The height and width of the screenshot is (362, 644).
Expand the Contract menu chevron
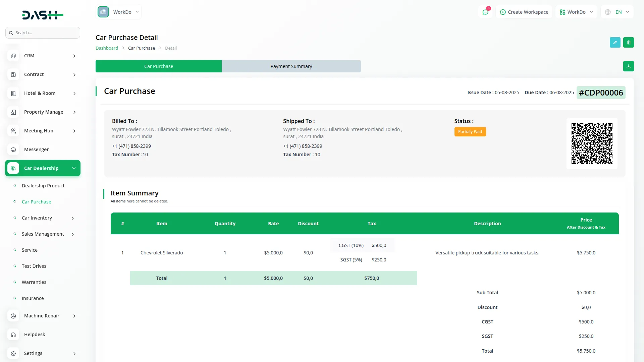pos(74,75)
